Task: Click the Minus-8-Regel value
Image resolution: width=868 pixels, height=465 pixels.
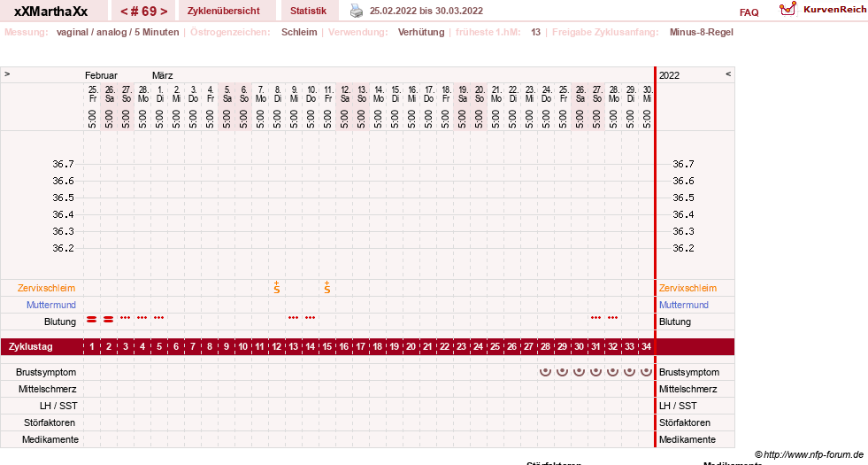Action: click(702, 32)
